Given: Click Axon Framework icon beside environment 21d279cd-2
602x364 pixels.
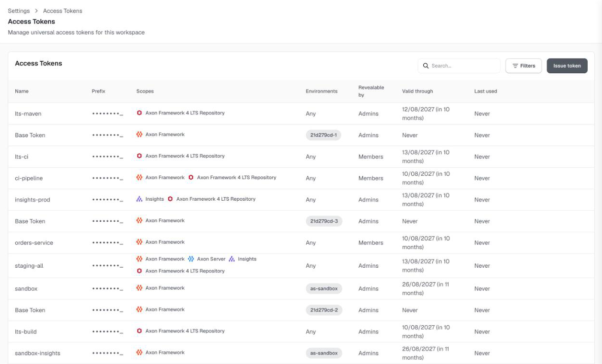Looking at the screenshot, I should click(x=139, y=309).
